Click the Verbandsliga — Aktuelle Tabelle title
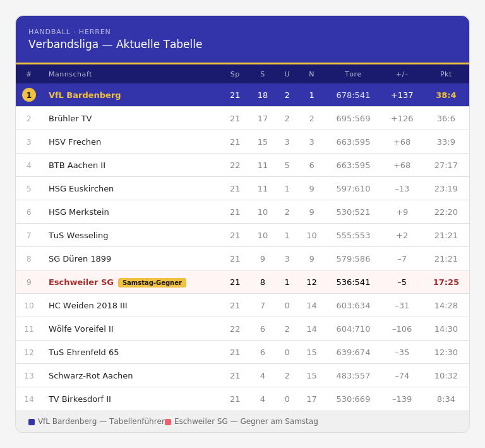 pos(116,44)
